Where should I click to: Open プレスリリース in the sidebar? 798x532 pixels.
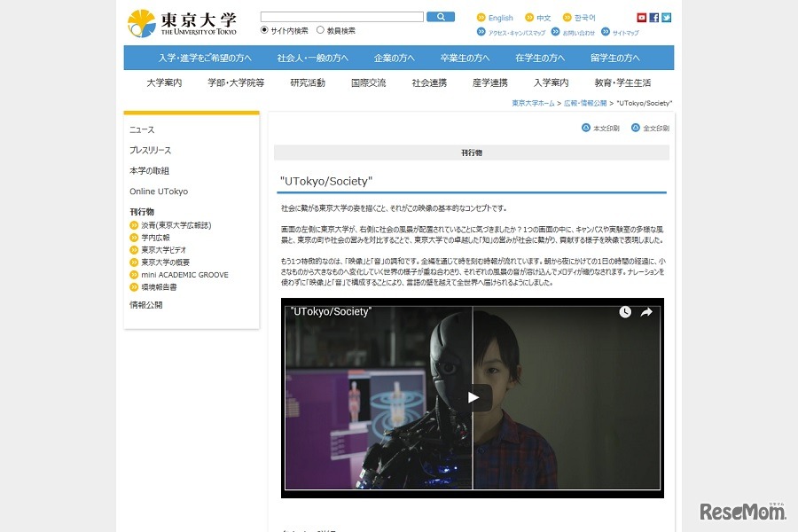point(151,151)
